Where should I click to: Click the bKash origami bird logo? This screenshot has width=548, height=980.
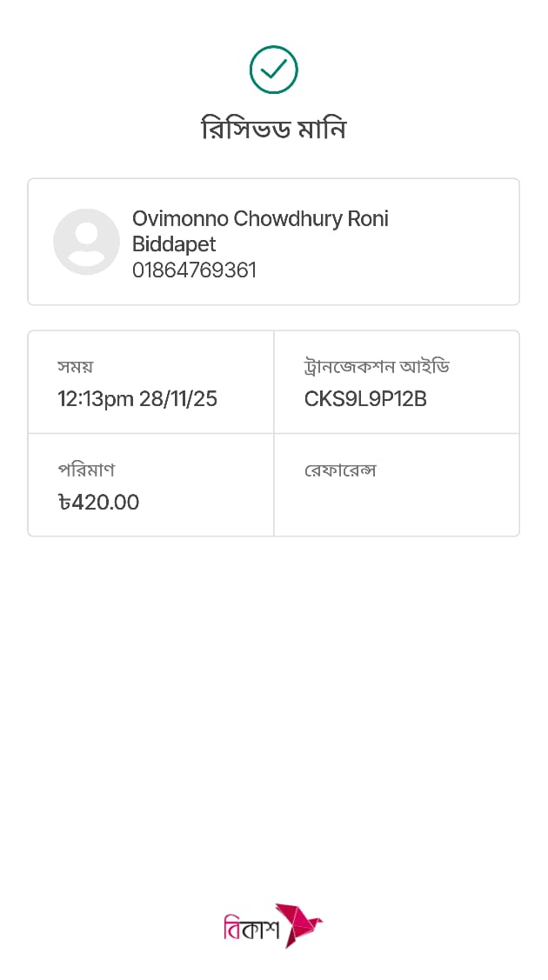tap(299, 925)
